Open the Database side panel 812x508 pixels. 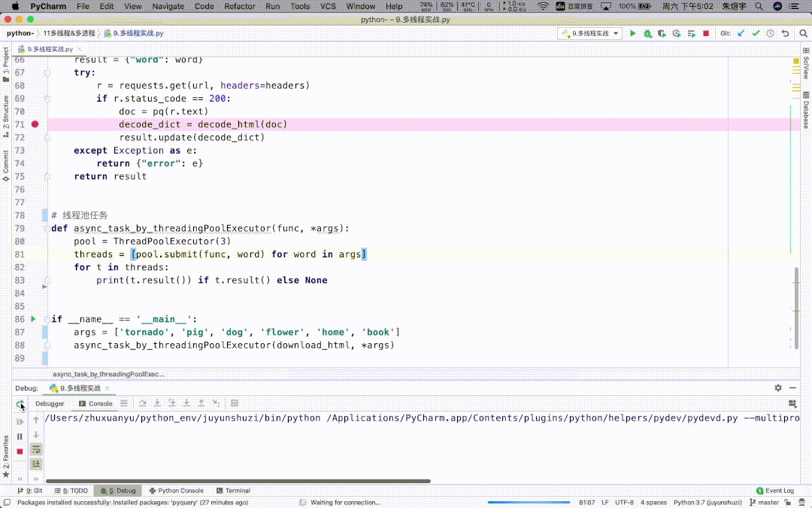click(806, 110)
